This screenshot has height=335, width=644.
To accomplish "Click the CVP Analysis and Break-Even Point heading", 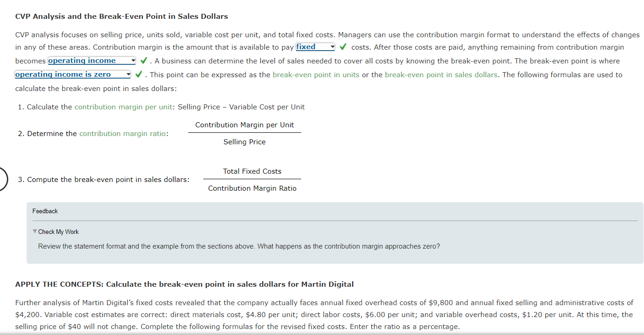I will pyautogui.click(x=122, y=16).
